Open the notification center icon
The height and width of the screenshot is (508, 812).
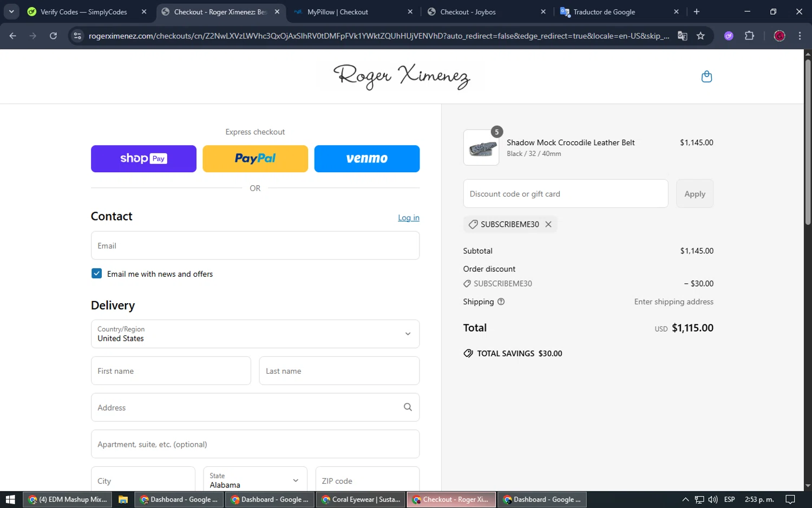pos(790,499)
